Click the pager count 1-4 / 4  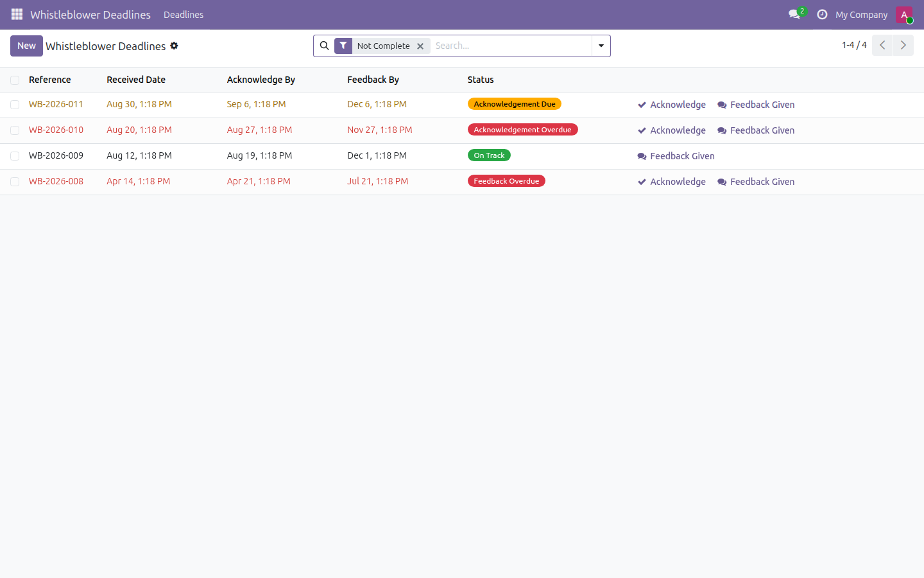click(854, 45)
